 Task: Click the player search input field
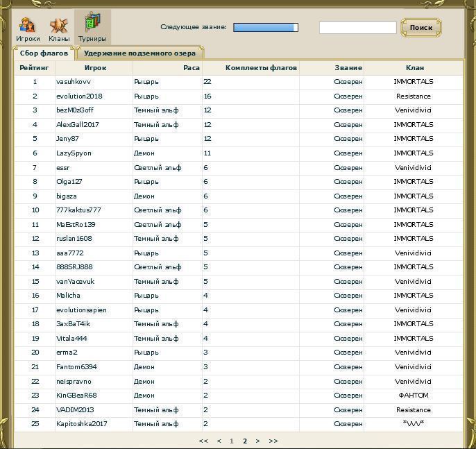pyautogui.click(x=357, y=28)
